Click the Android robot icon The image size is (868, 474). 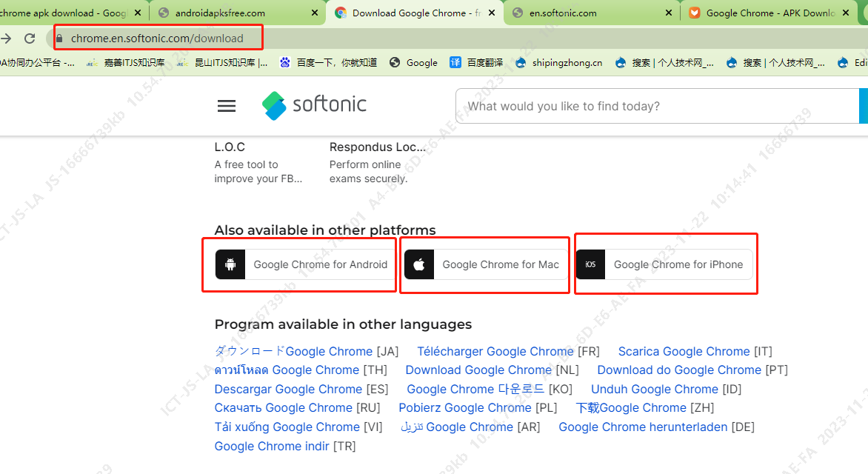(x=230, y=264)
